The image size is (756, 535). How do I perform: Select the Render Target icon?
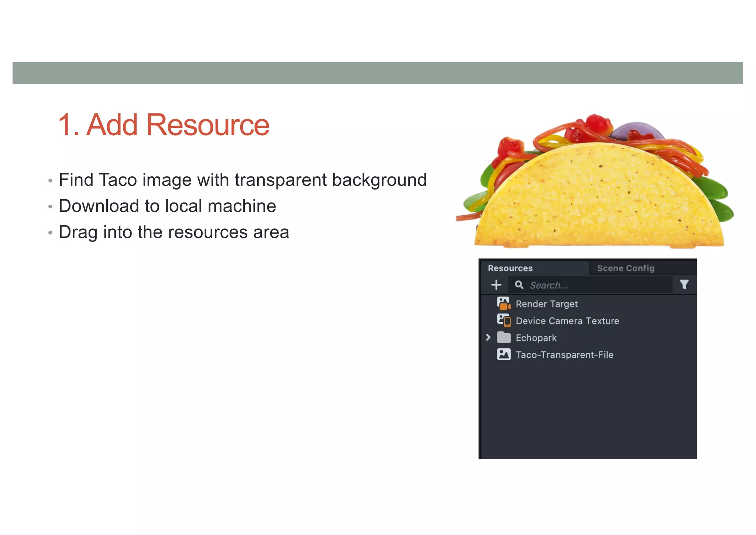[x=504, y=303]
